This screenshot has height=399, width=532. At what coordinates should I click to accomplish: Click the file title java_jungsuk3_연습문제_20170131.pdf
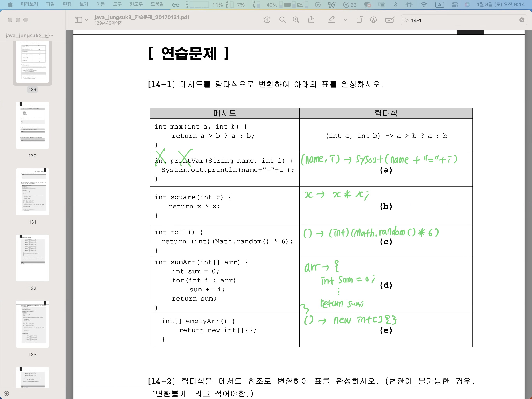[142, 17]
